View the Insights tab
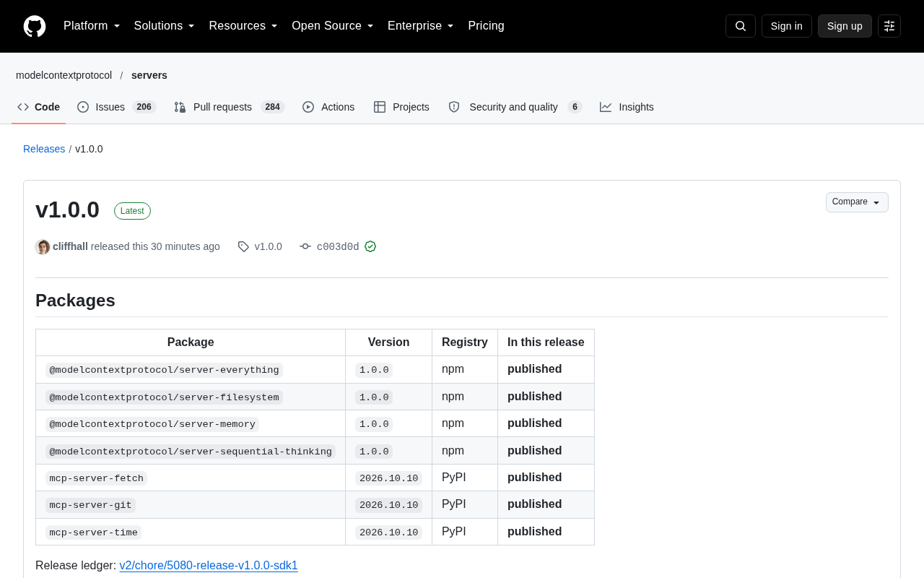Viewport: 924px width, 578px height. (x=627, y=107)
